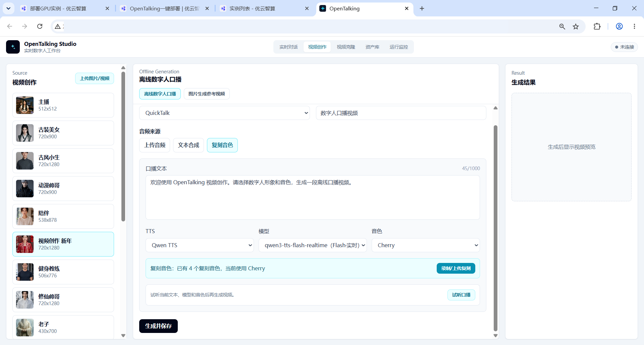Click the 试听口播 preview button

click(x=461, y=295)
